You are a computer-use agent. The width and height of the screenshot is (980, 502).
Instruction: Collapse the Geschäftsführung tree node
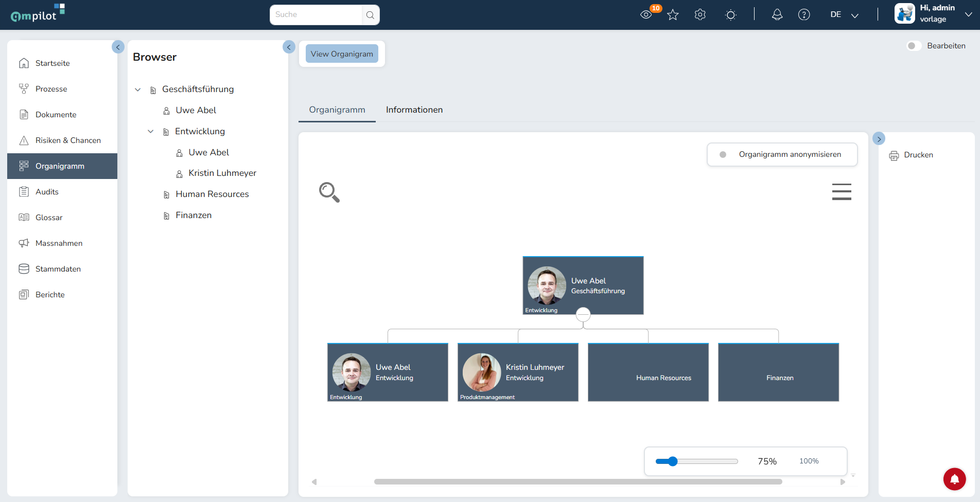(x=138, y=89)
